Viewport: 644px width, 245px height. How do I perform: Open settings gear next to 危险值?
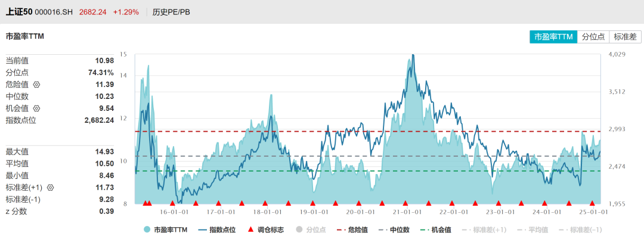[36, 85]
